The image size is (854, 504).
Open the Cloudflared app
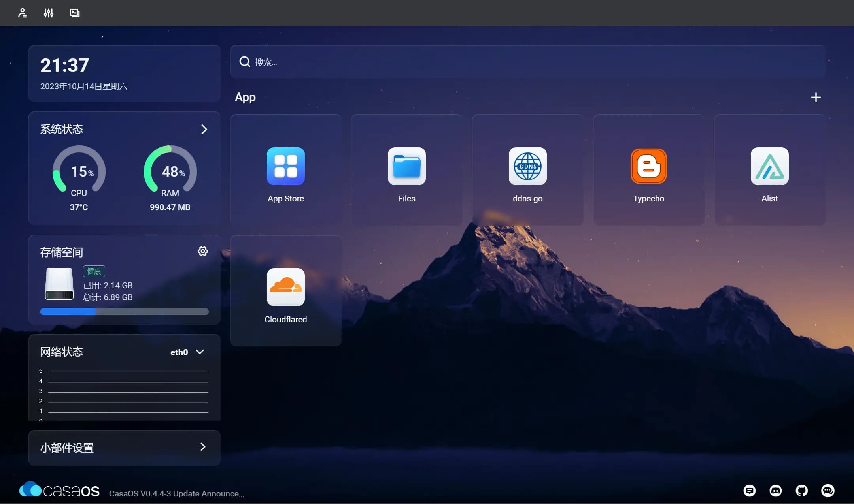[286, 287]
